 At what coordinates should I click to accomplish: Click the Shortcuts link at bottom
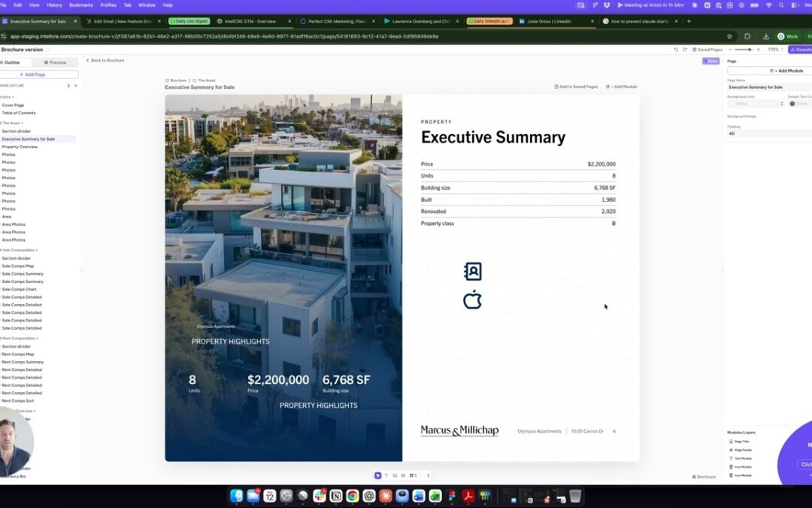point(704,477)
